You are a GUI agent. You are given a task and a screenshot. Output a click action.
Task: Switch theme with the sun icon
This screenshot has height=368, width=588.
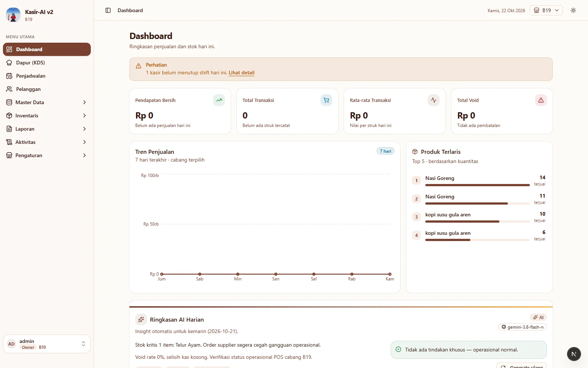(x=573, y=10)
